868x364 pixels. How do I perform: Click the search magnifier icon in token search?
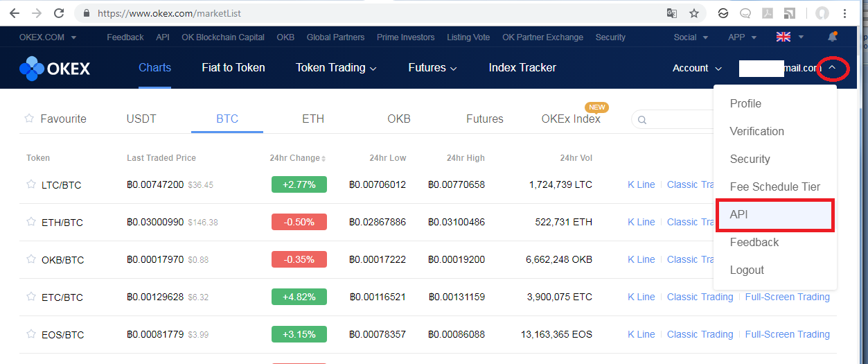point(642,120)
